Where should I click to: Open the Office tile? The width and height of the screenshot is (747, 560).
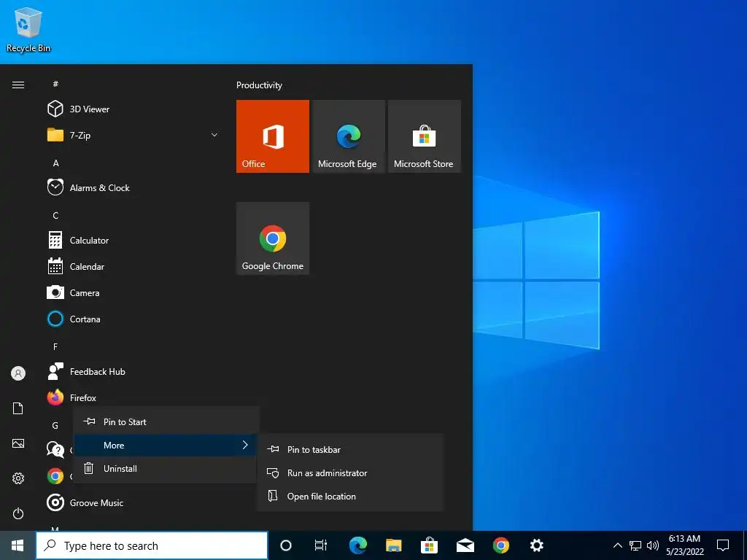point(273,136)
